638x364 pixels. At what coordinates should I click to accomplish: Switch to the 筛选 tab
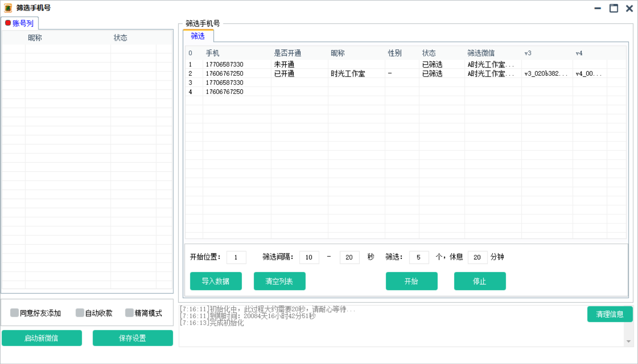coord(198,36)
